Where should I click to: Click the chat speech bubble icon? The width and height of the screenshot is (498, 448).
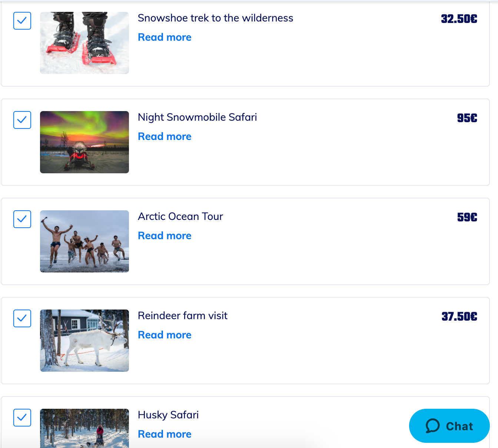432,426
